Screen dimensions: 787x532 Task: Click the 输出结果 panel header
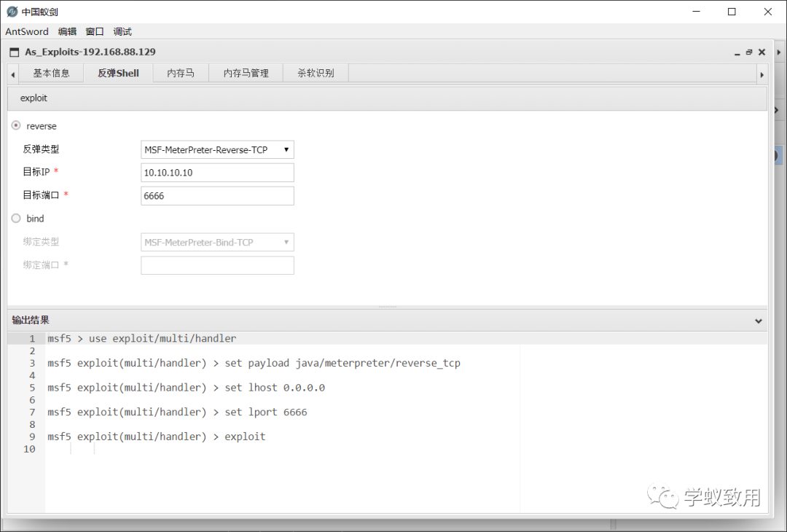(387, 320)
